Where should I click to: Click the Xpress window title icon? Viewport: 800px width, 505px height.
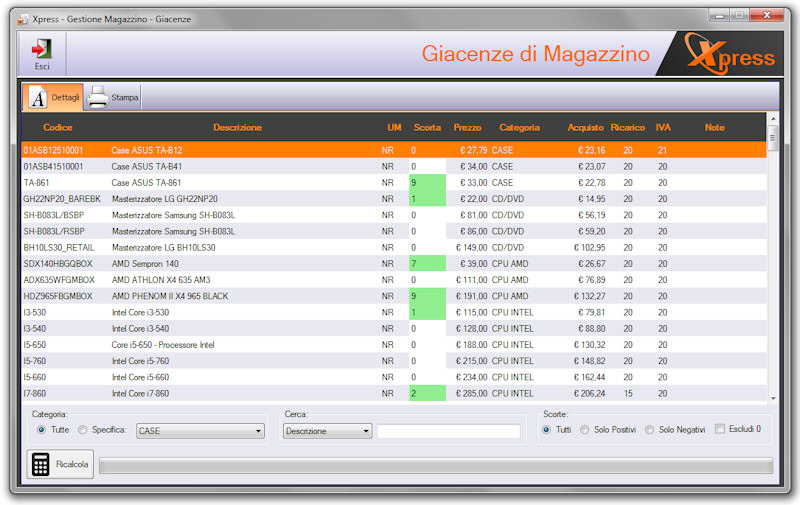22,19
